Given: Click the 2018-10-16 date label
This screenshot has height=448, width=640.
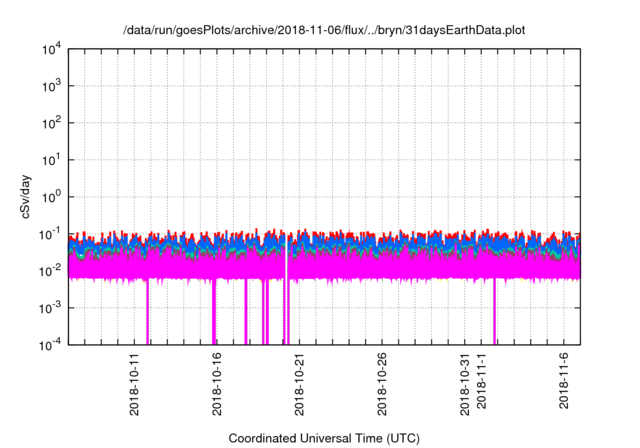Looking at the screenshot, I should click(x=217, y=384).
